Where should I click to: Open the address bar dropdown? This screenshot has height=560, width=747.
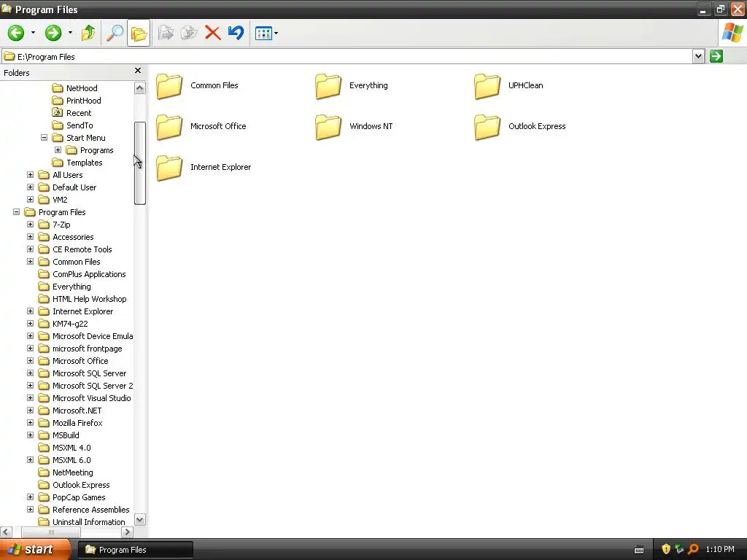(x=698, y=56)
